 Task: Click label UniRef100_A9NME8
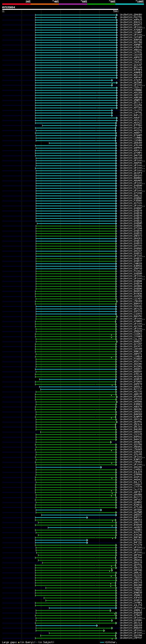[x=131, y=72]
